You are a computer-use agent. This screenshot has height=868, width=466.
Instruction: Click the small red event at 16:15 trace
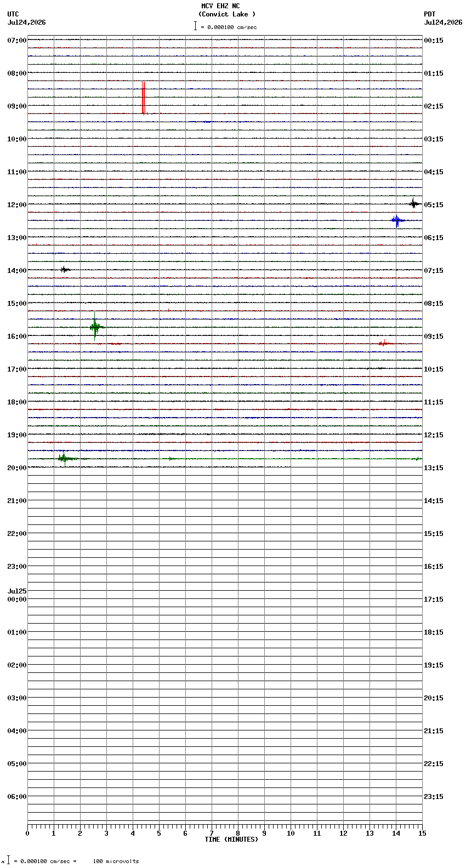tap(384, 344)
